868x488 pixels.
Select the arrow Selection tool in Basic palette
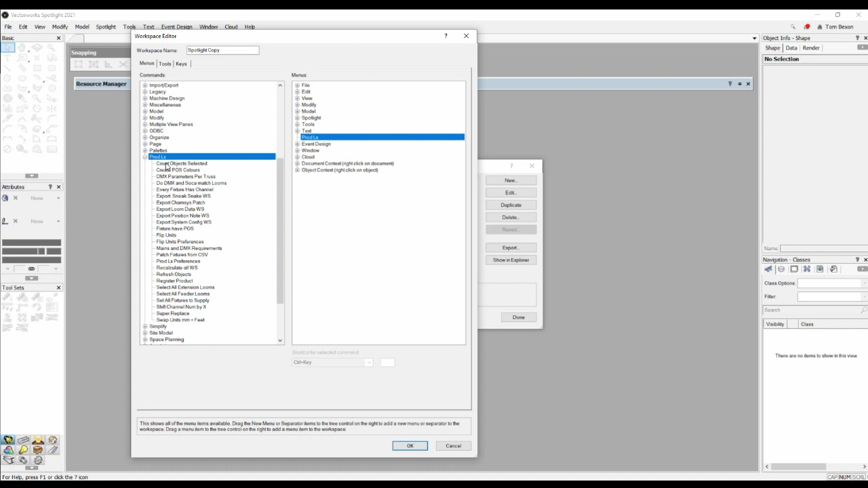pyautogui.click(x=7, y=47)
